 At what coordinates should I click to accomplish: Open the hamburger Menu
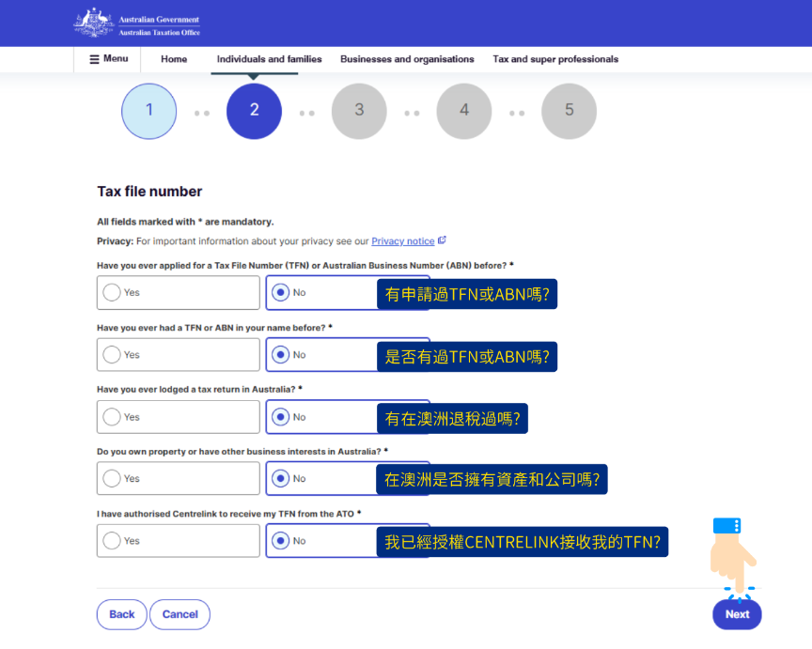point(106,58)
